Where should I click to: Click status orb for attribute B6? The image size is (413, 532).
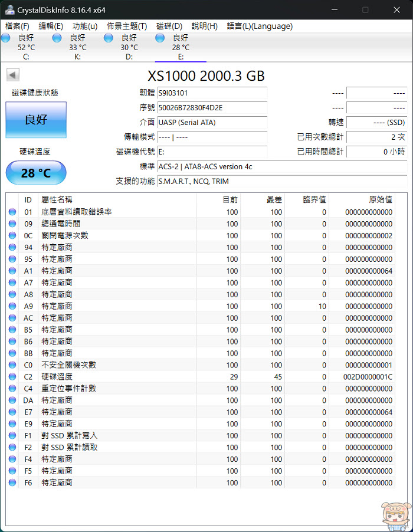click(x=12, y=341)
